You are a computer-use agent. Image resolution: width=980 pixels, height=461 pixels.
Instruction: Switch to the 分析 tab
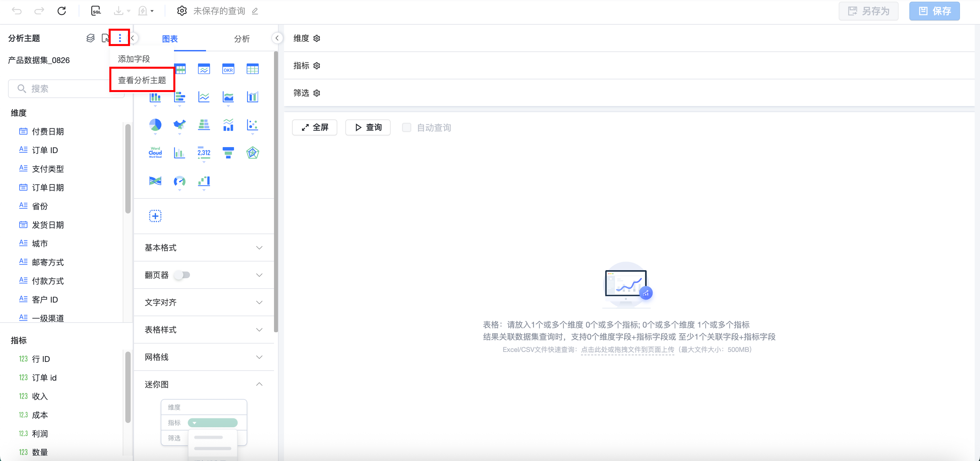coord(242,39)
